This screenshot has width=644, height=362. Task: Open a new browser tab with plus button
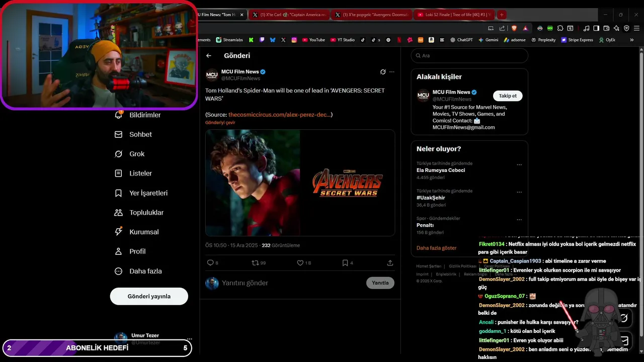[x=502, y=15]
